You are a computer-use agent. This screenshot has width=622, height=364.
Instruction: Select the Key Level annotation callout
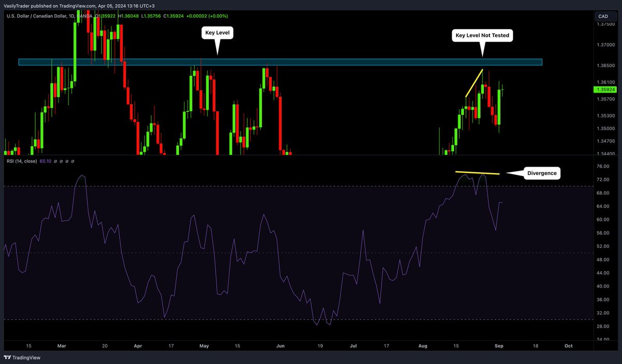point(217,32)
